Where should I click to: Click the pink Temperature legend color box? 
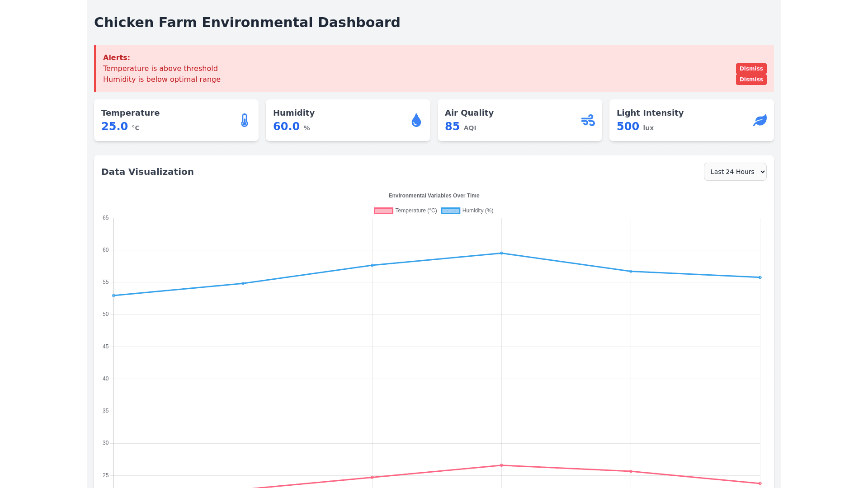tap(383, 211)
